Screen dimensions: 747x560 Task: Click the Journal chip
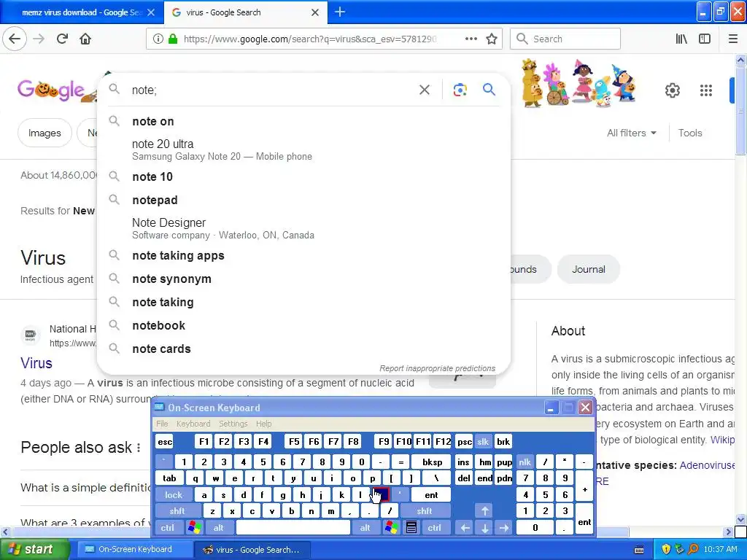tap(589, 270)
